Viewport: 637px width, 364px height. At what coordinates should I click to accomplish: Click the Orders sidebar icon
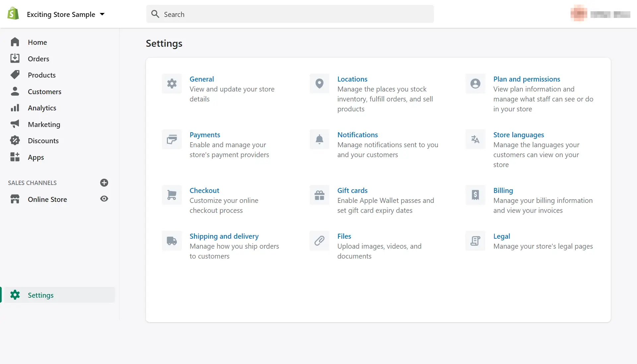(15, 58)
